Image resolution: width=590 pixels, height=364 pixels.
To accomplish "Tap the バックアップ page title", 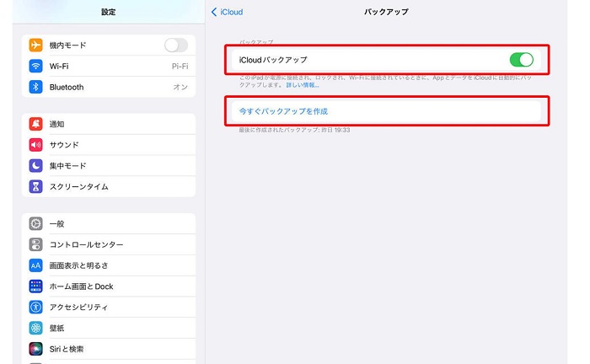I will (386, 12).
